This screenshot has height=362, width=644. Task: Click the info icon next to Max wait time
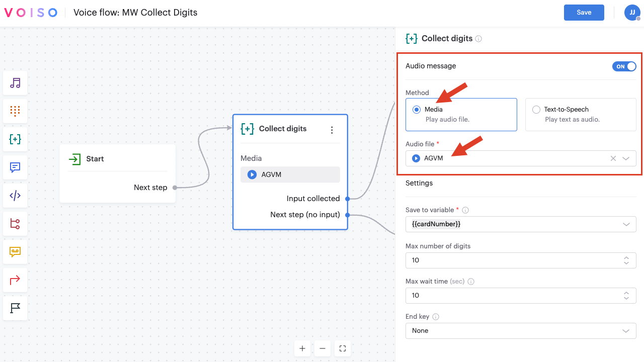(471, 282)
